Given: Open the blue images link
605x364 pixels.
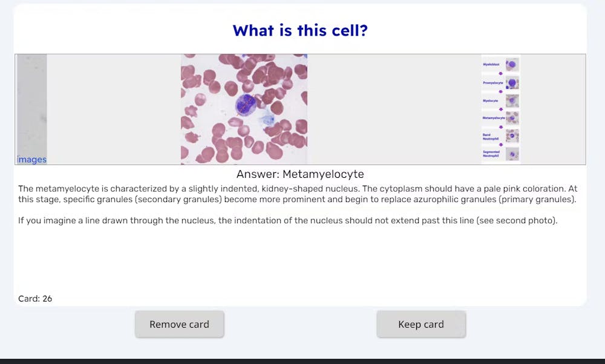Looking at the screenshot, I should coord(32,160).
